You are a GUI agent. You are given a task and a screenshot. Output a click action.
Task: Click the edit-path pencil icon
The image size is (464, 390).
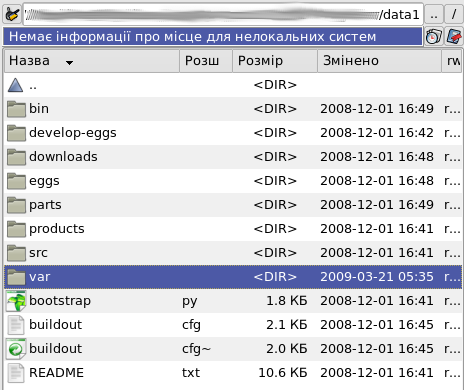(x=12, y=14)
